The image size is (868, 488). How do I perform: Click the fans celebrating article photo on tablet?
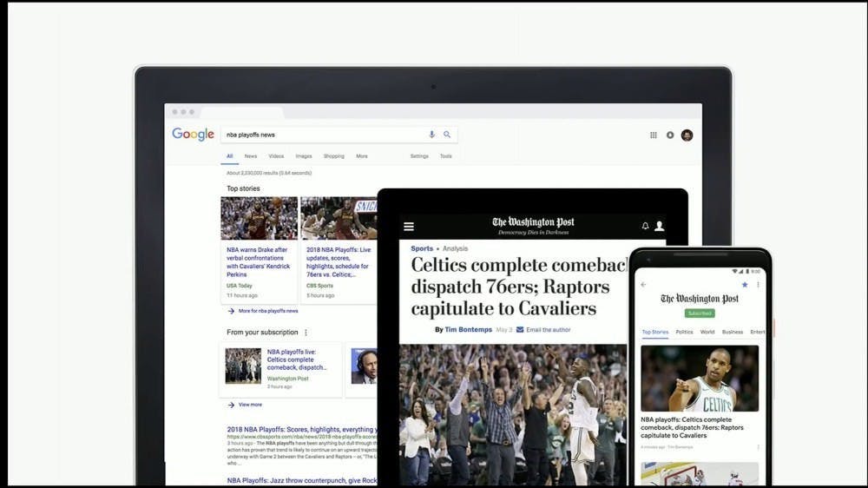click(513, 415)
